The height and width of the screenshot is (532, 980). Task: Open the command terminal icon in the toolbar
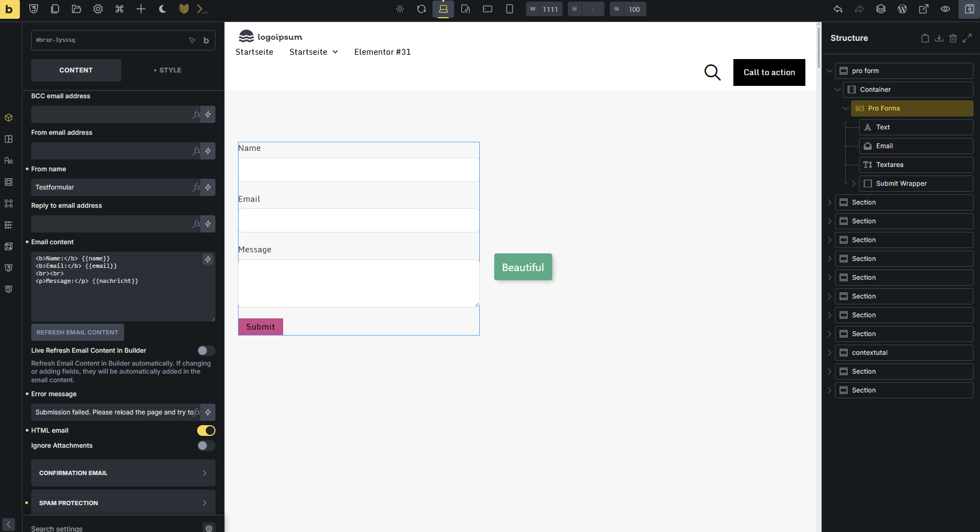coord(203,9)
